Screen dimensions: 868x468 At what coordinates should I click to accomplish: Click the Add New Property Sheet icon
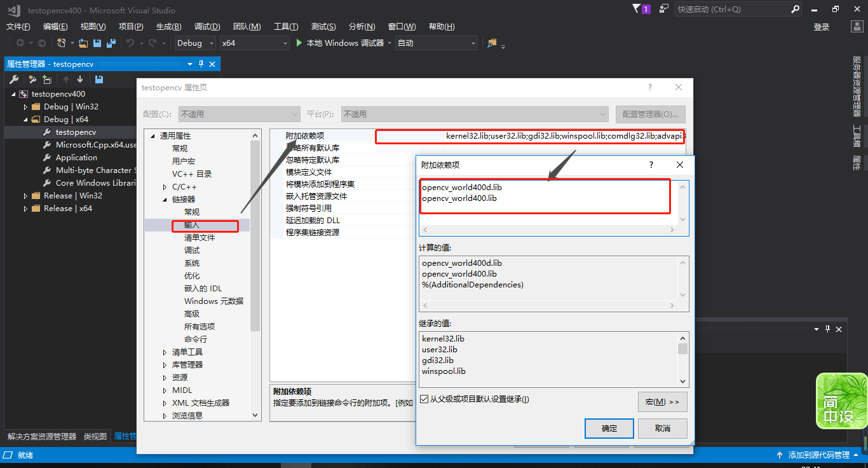(x=47, y=79)
